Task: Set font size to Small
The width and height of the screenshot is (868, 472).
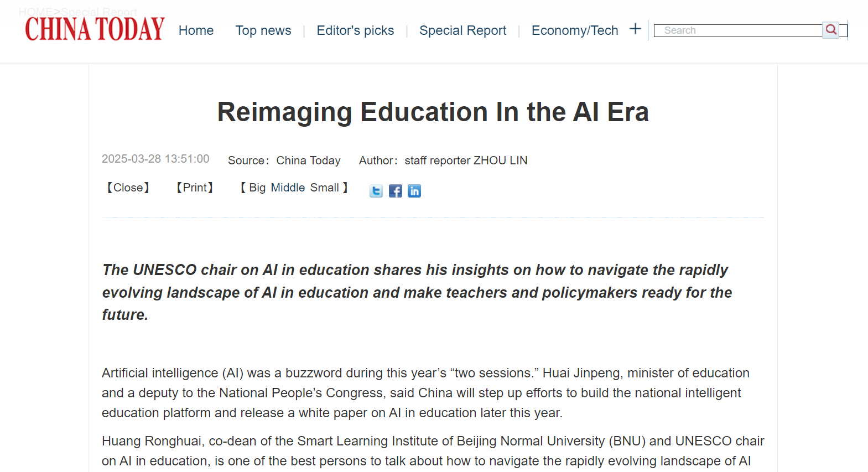Action: click(325, 188)
